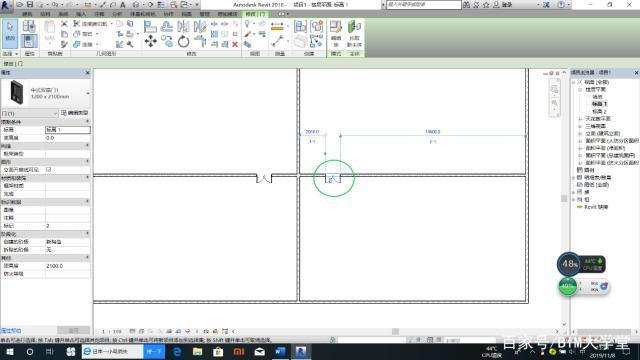The height and width of the screenshot is (360, 640).
Task: Click the Aligned Dimension tool
Action: [x=277, y=27]
